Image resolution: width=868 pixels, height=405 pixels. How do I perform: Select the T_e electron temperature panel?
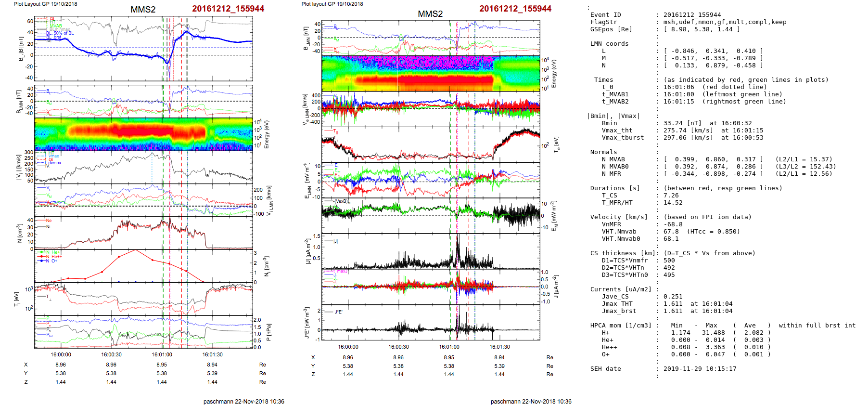[431, 144]
